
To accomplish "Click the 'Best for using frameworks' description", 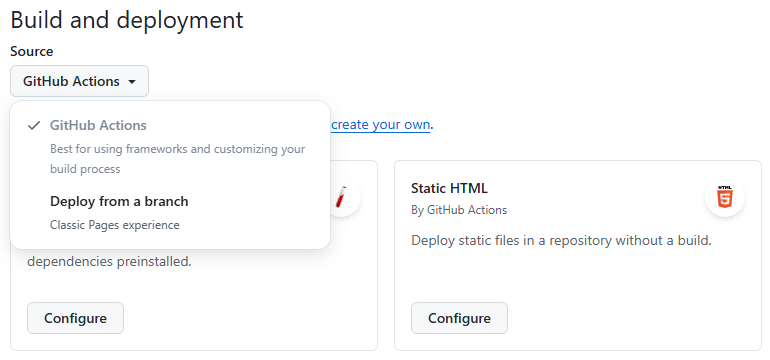I will [177, 159].
